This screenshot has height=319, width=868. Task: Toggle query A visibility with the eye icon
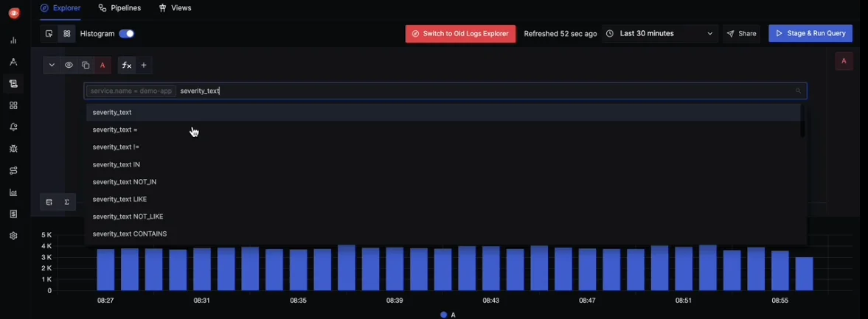pyautogui.click(x=69, y=66)
